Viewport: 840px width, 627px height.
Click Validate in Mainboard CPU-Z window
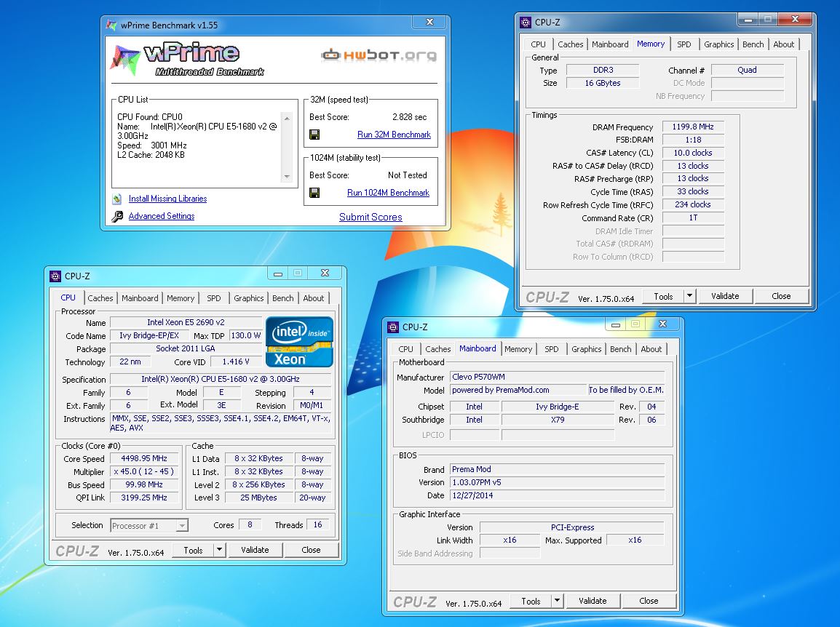tap(593, 602)
